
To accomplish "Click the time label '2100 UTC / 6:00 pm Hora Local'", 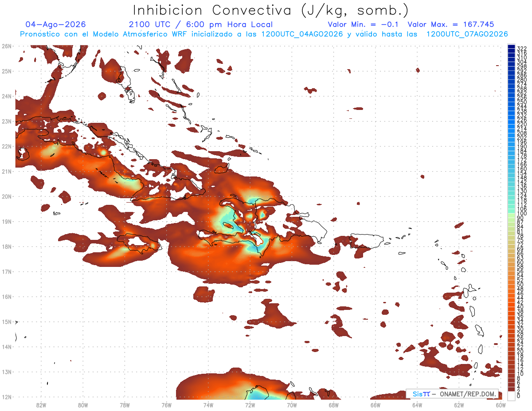I will coord(201,24).
